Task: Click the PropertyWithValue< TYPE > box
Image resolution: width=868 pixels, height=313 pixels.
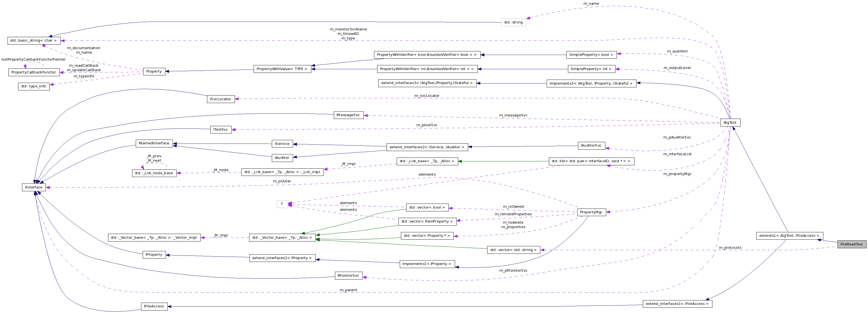Action: [x=282, y=70]
